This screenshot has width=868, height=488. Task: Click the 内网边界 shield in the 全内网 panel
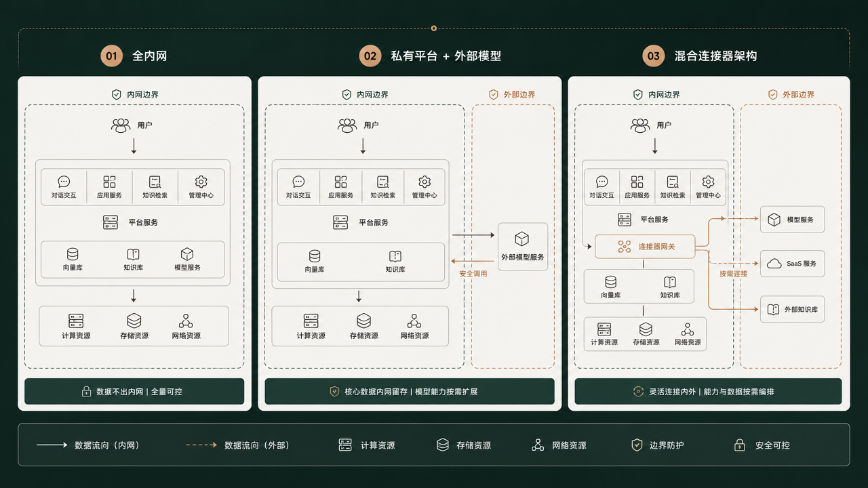click(x=117, y=95)
